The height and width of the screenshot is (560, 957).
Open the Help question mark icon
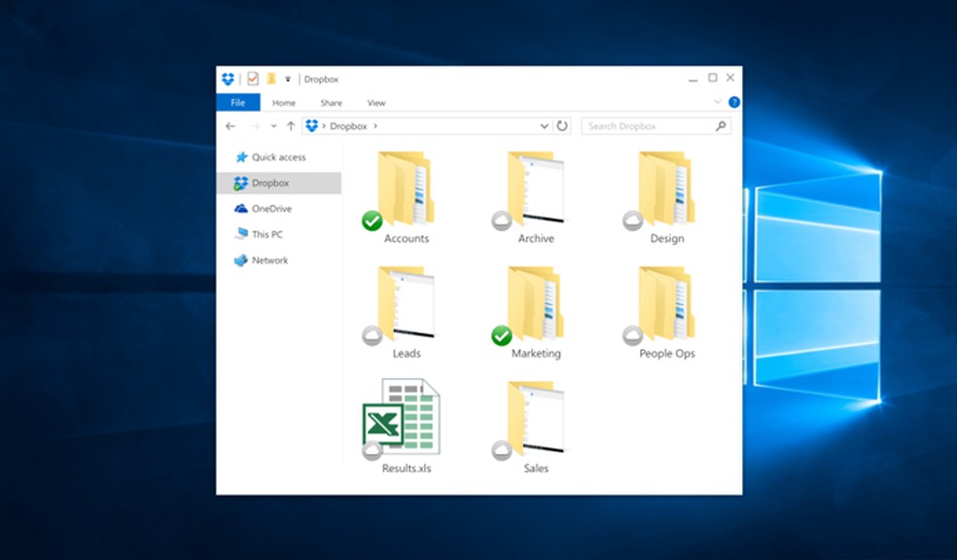click(734, 102)
